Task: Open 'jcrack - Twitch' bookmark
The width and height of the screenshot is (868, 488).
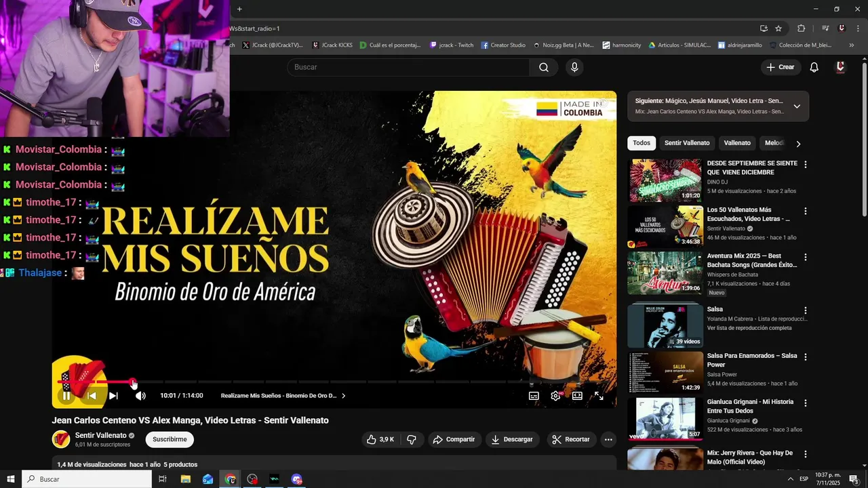Action: click(x=452, y=45)
